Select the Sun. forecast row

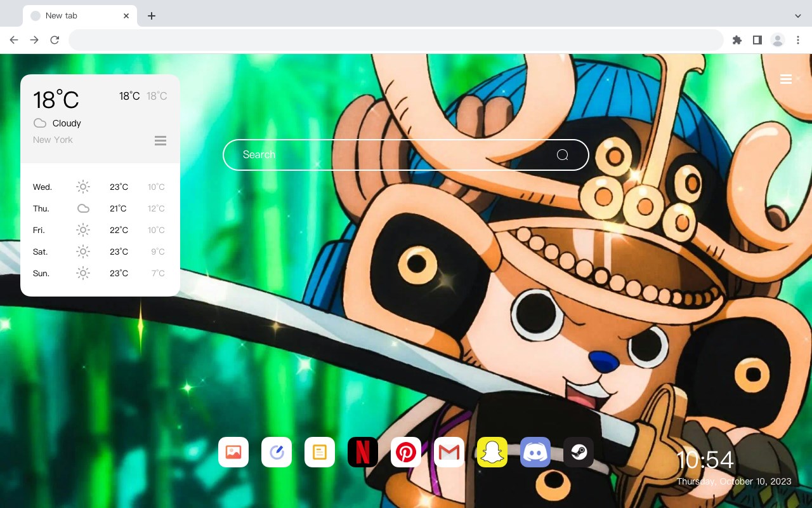100,273
